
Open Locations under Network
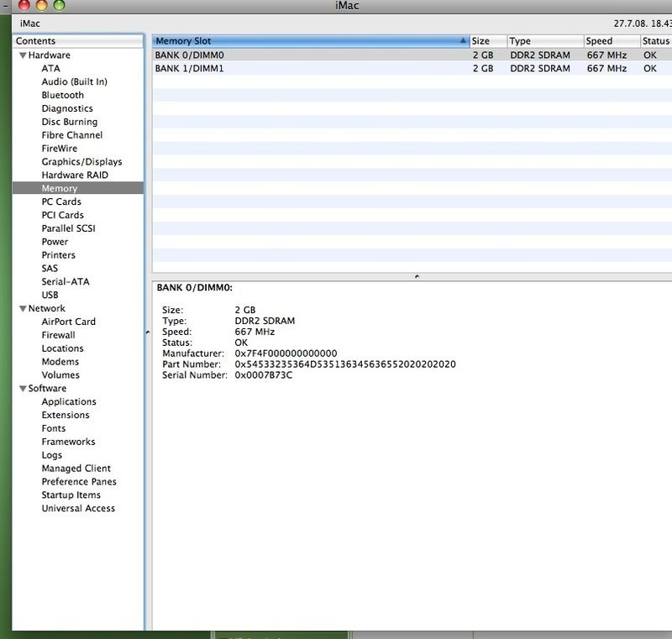62,348
